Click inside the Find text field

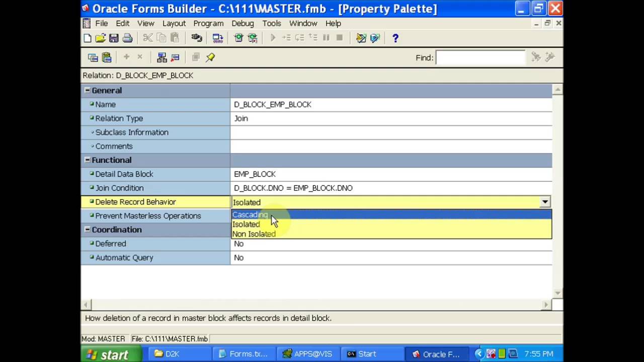(x=480, y=58)
